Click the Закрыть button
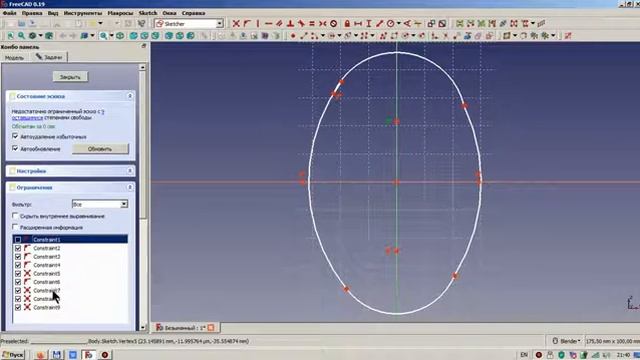This screenshot has height=360, width=640. [70, 77]
